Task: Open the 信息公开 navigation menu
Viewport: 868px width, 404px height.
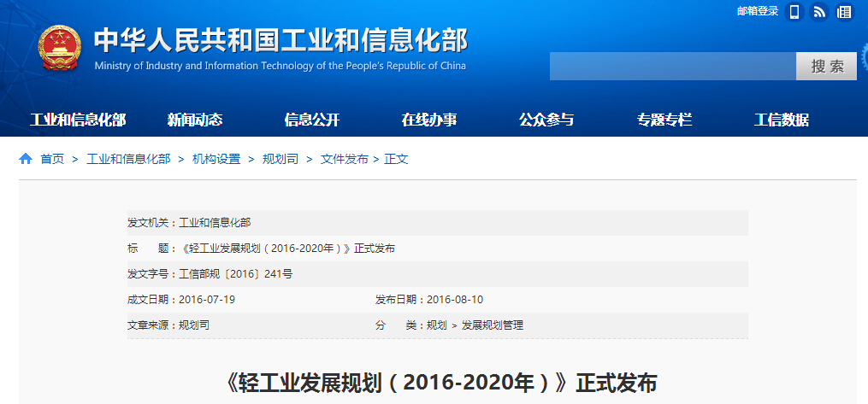Action: tap(311, 120)
